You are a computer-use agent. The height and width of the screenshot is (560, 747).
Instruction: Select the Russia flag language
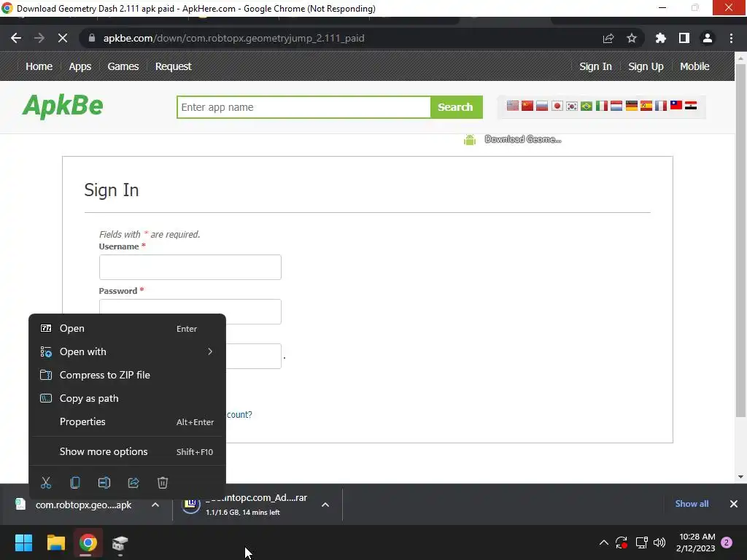tap(542, 106)
